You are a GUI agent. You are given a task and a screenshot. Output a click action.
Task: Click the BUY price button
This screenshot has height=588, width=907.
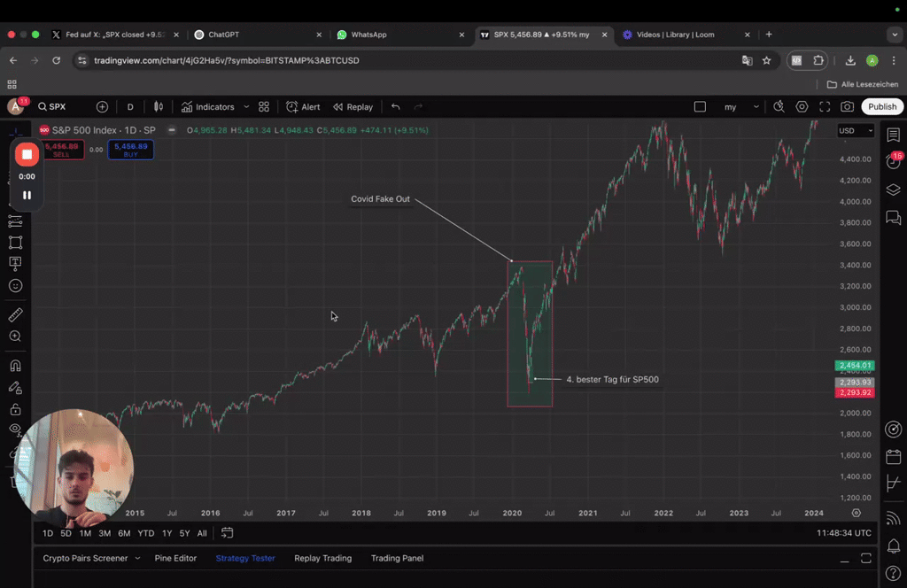pos(131,150)
